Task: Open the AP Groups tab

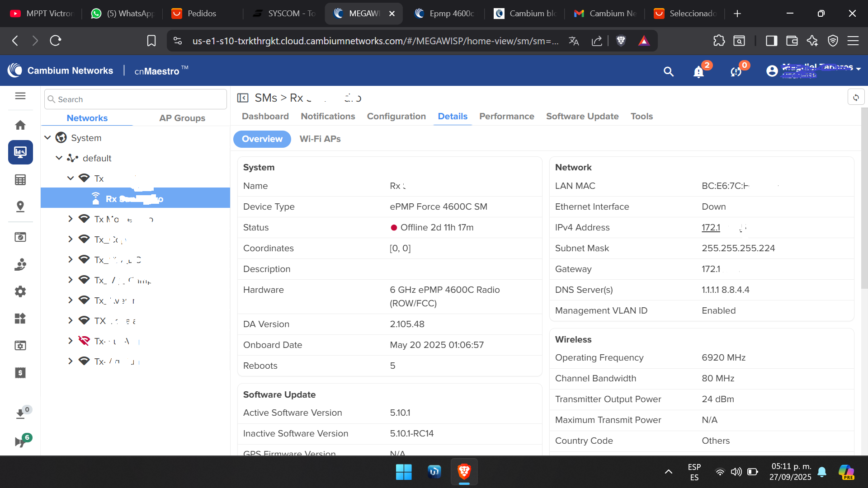Action: pos(182,118)
